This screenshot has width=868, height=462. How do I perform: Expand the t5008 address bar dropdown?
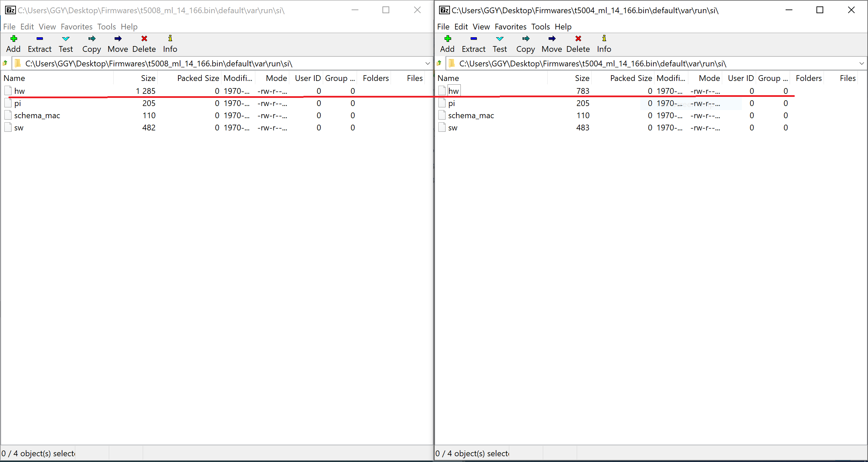428,64
